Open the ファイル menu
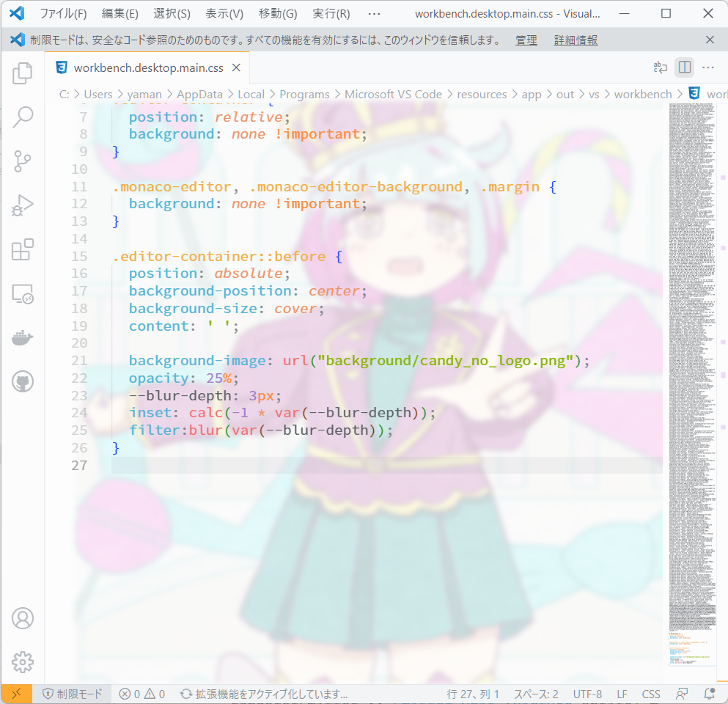Screen dimensions: 728x704 65,13
